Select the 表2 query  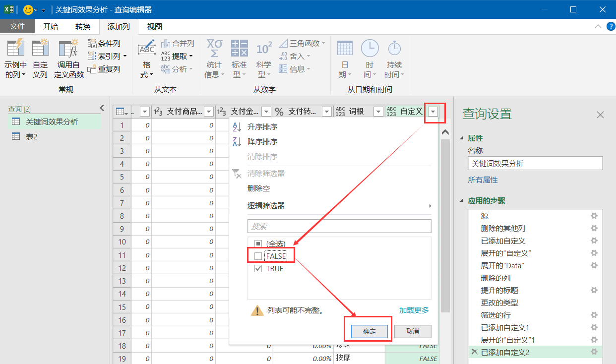pos(54,136)
